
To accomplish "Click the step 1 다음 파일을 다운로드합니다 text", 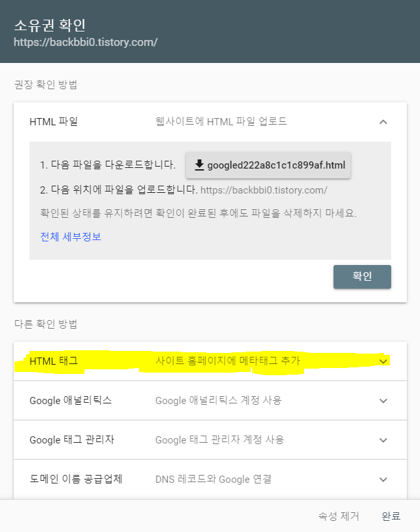I will [108, 165].
